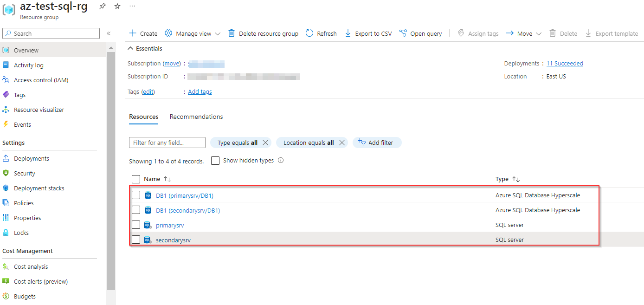The image size is (644, 305).
Task: Sort resources by Type column
Action: [x=508, y=179]
